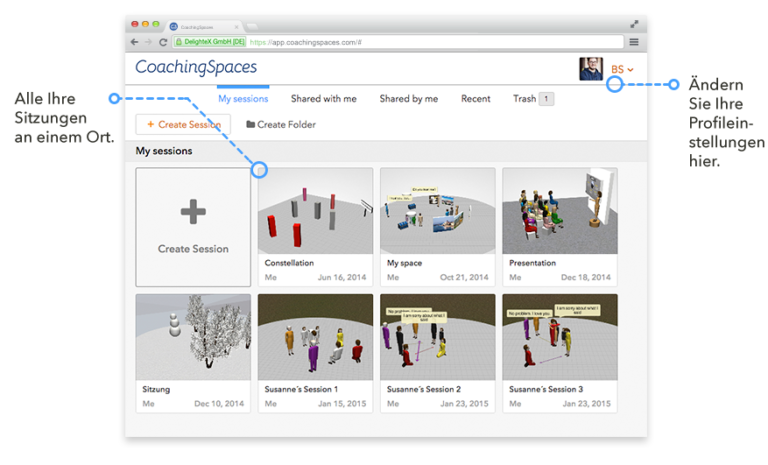Open the BS profile dropdown
The width and height of the screenshot is (768, 465).
(x=622, y=70)
